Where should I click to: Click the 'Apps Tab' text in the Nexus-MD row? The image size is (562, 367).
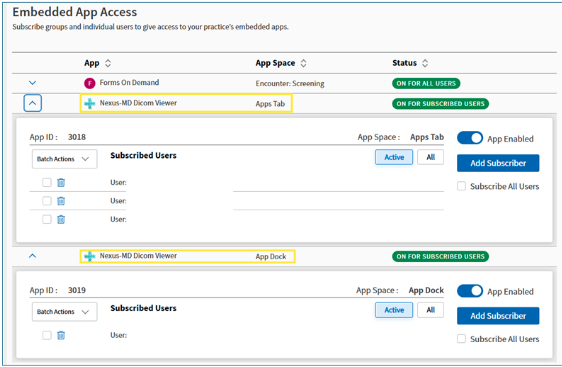point(270,104)
